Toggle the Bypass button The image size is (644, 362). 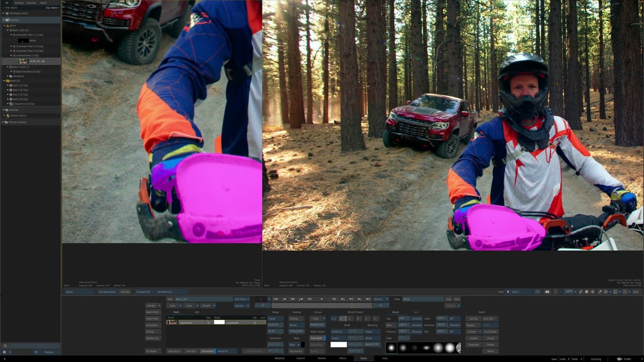click(474, 325)
